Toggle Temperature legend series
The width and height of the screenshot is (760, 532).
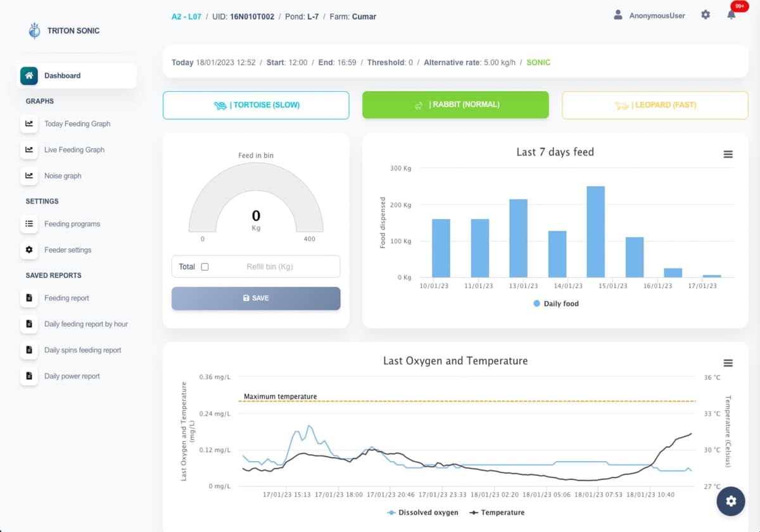coord(497,512)
